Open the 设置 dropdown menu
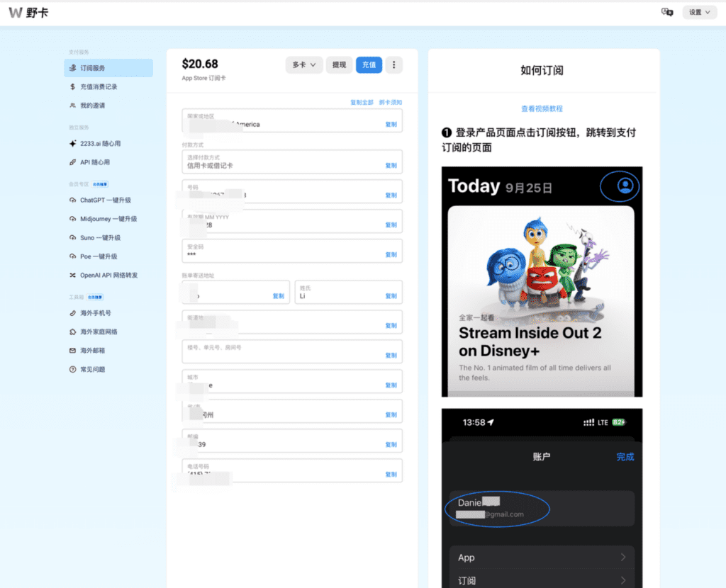The width and height of the screenshot is (726, 588). point(699,12)
